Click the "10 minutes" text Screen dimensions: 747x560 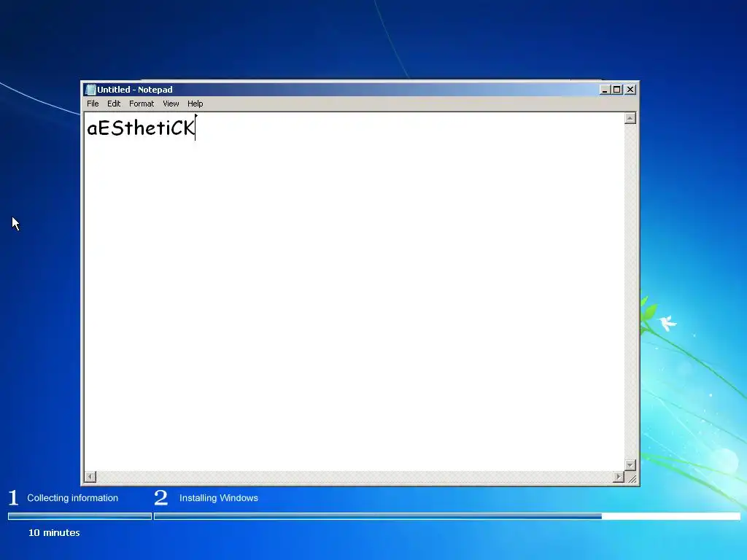[x=54, y=532]
